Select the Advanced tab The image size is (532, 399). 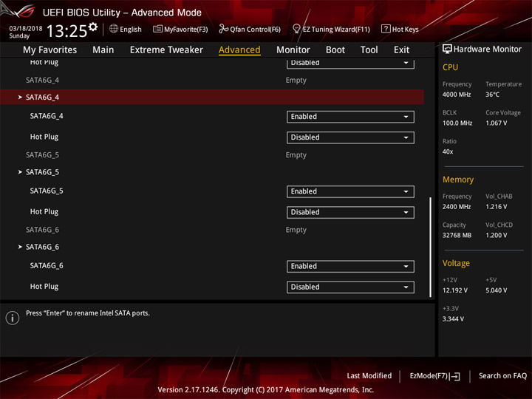pos(239,50)
